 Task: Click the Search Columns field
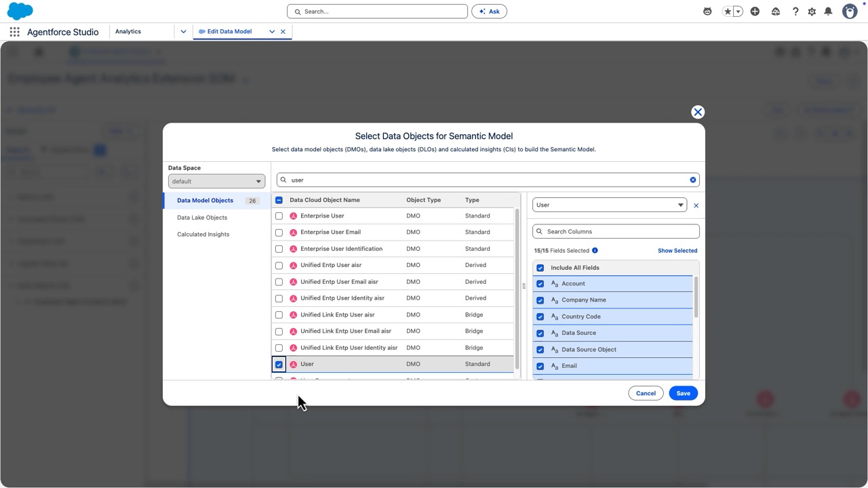616,231
